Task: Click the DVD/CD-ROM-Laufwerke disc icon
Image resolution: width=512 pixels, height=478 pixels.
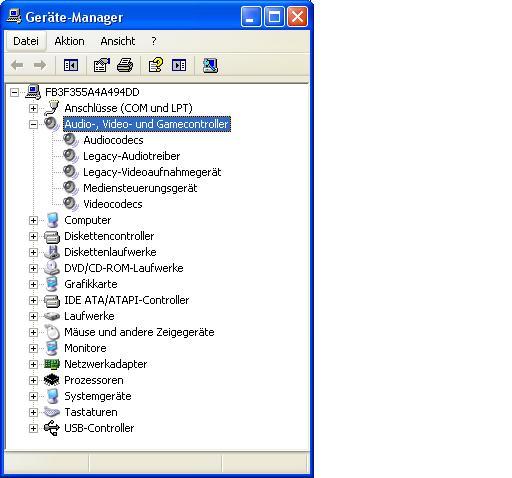Action: (52, 268)
